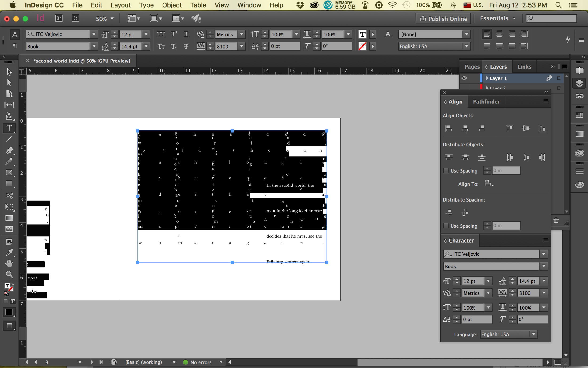Viewport: 588px width, 368px height.
Task: Distribute left edges in the Align panel
Action: tap(510, 157)
